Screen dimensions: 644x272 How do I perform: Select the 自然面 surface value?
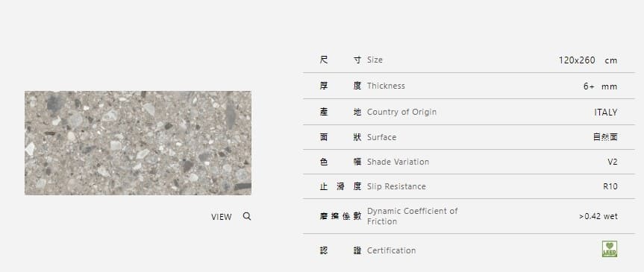(605, 137)
